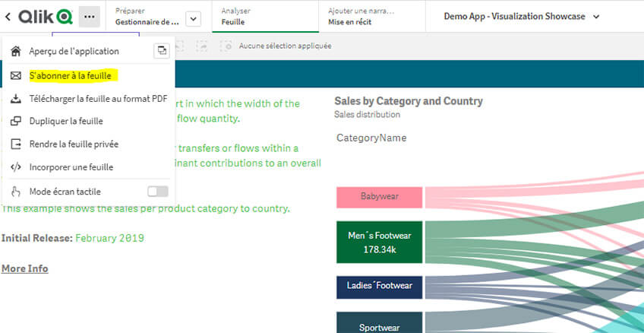The image size is (644, 333).
Task: Select the navy Ladies´Footwear node
Action: pyautogui.click(x=379, y=287)
